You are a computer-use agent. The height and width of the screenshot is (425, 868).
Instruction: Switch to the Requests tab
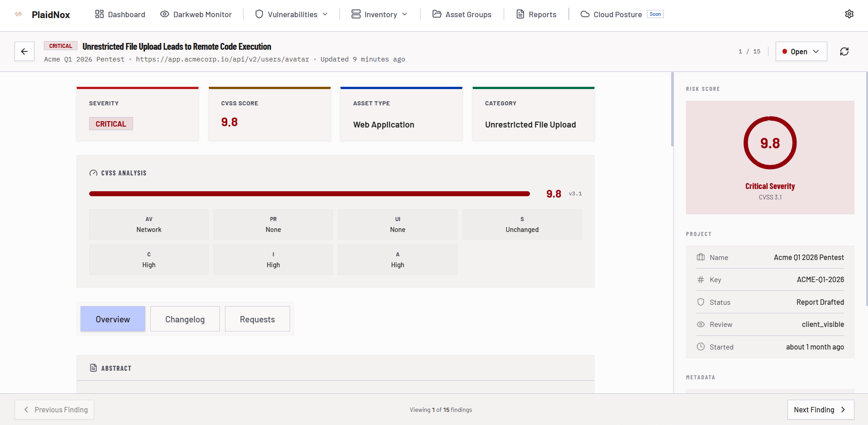click(x=257, y=319)
